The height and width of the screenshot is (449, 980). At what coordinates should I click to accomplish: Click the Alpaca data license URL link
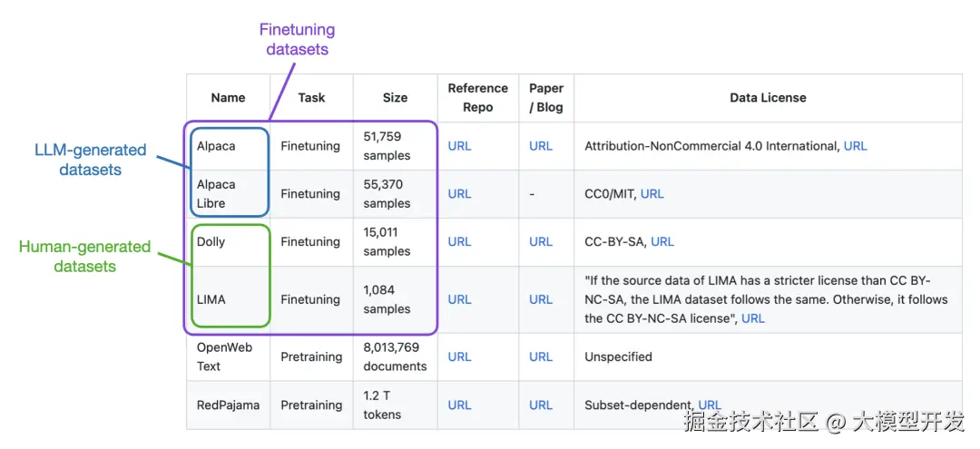pos(855,146)
